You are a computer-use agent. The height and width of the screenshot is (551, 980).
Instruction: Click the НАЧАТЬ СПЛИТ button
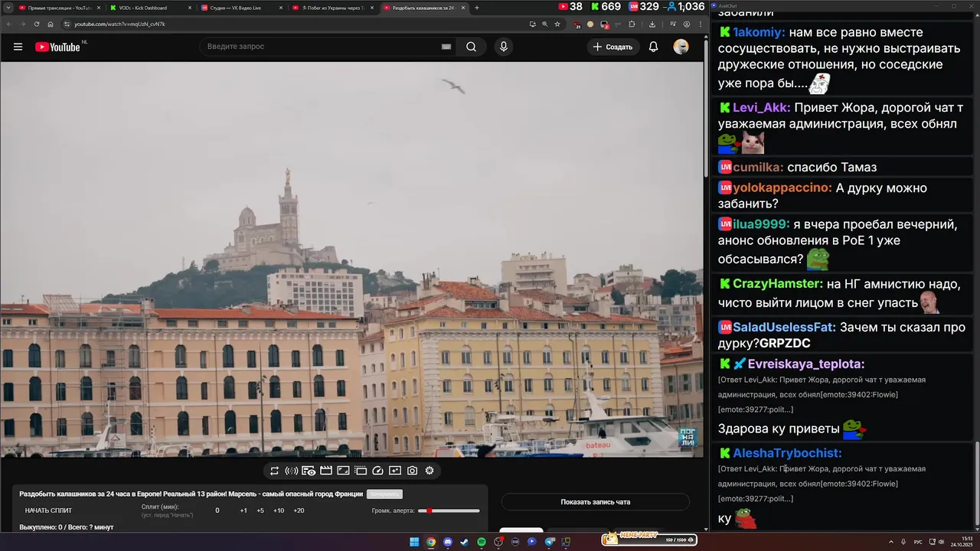(x=48, y=510)
